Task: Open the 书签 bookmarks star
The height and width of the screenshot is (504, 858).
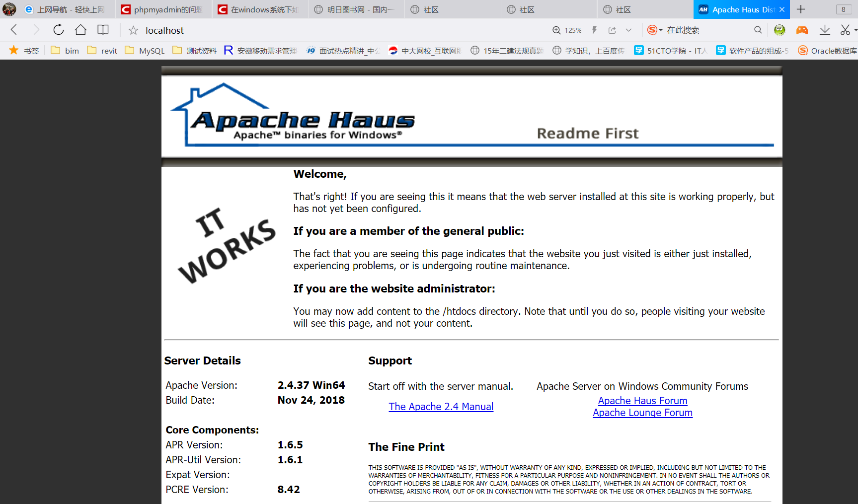Action: pyautogui.click(x=24, y=51)
